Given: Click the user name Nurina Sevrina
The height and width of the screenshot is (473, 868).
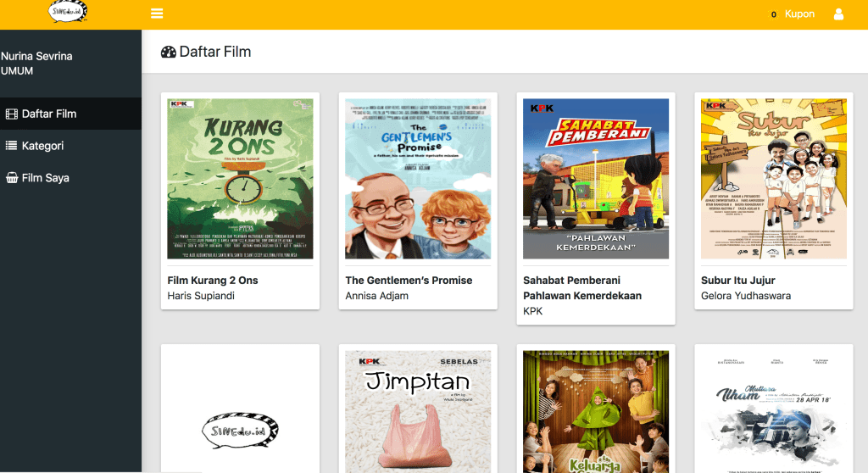Looking at the screenshot, I should 36,56.
